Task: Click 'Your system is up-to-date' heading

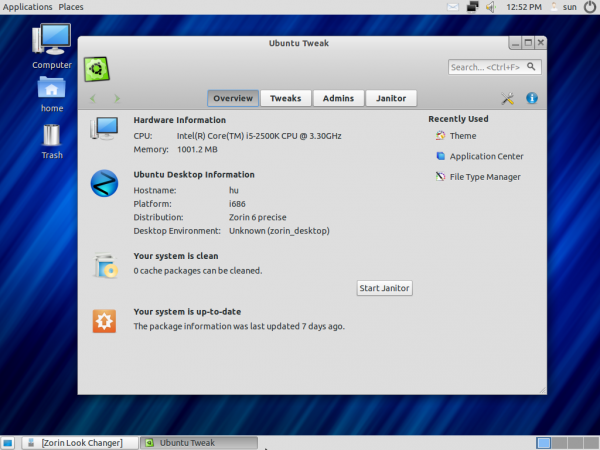Action: coord(187,311)
